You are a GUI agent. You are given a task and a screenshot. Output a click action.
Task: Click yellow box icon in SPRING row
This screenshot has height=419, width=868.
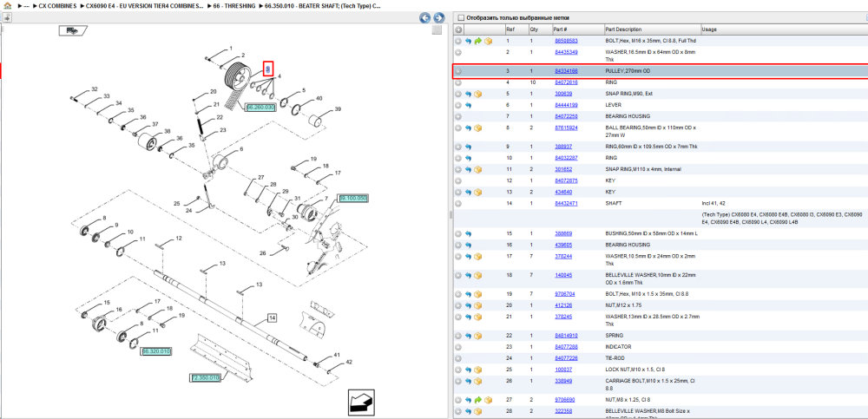pyautogui.click(x=478, y=336)
